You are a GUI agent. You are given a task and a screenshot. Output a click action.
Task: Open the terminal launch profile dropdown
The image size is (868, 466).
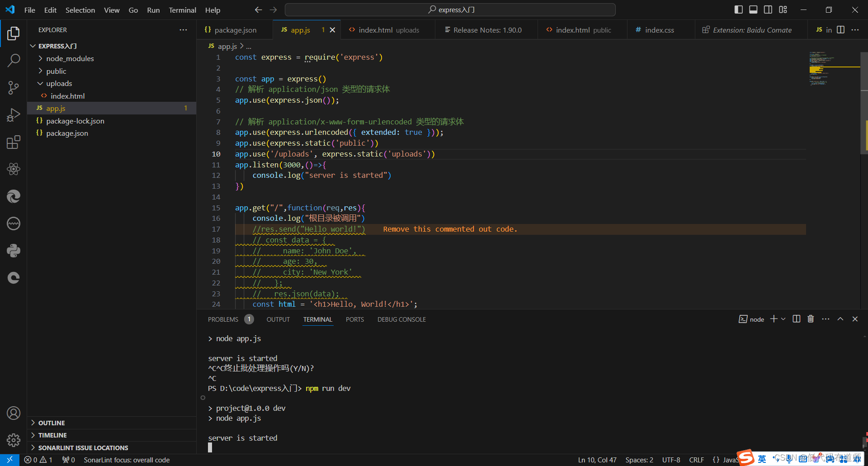pyautogui.click(x=783, y=319)
